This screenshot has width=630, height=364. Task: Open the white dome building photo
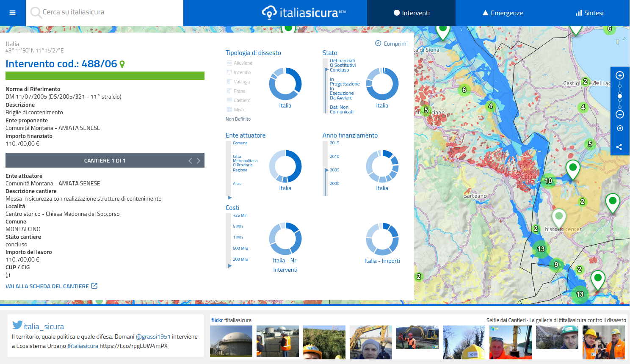(231, 341)
